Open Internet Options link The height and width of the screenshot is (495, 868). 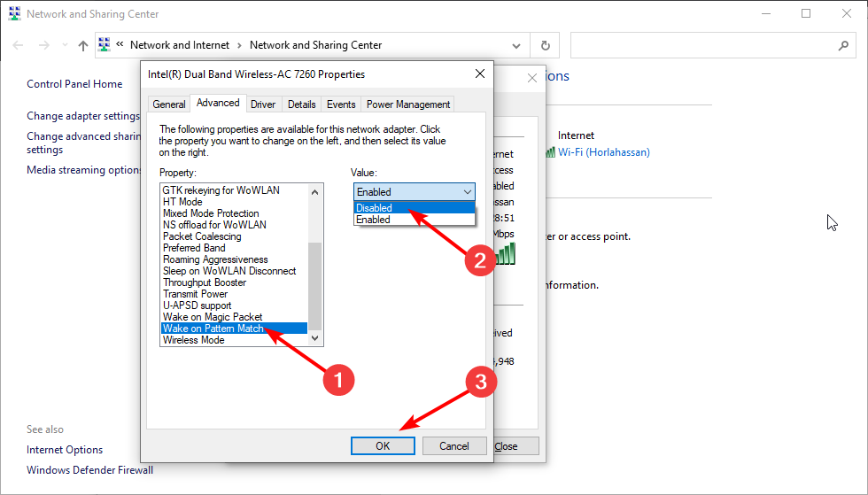[65, 450]
